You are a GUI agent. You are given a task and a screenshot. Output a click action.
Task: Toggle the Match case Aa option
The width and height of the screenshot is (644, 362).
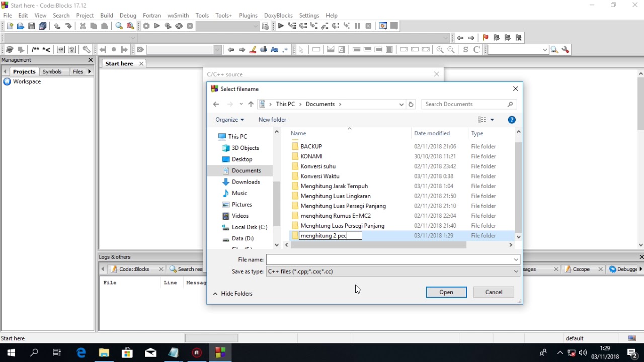(x=275, y=50)
